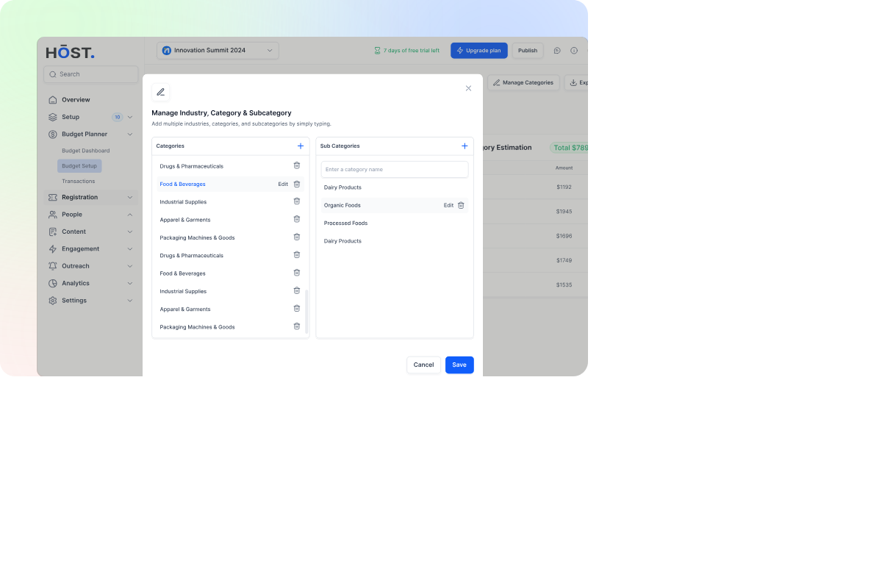Click the sidebar Search field
882x588 pixels.
pos(90,74)
